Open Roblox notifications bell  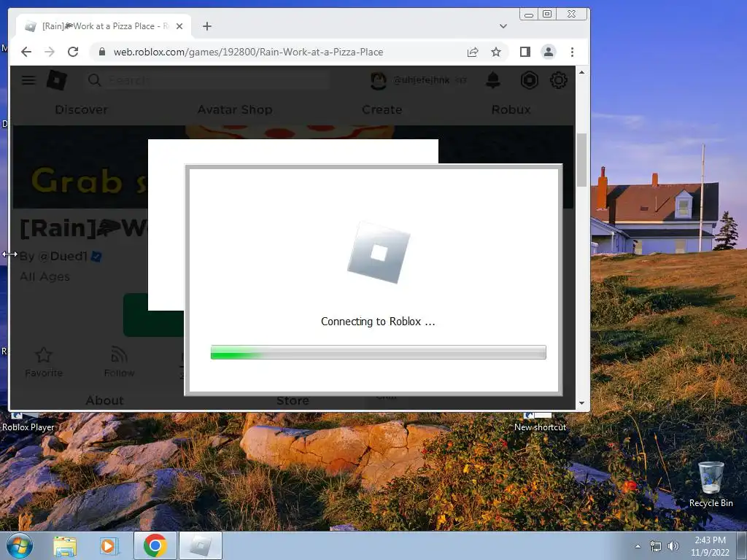click(x=492, y=80)
